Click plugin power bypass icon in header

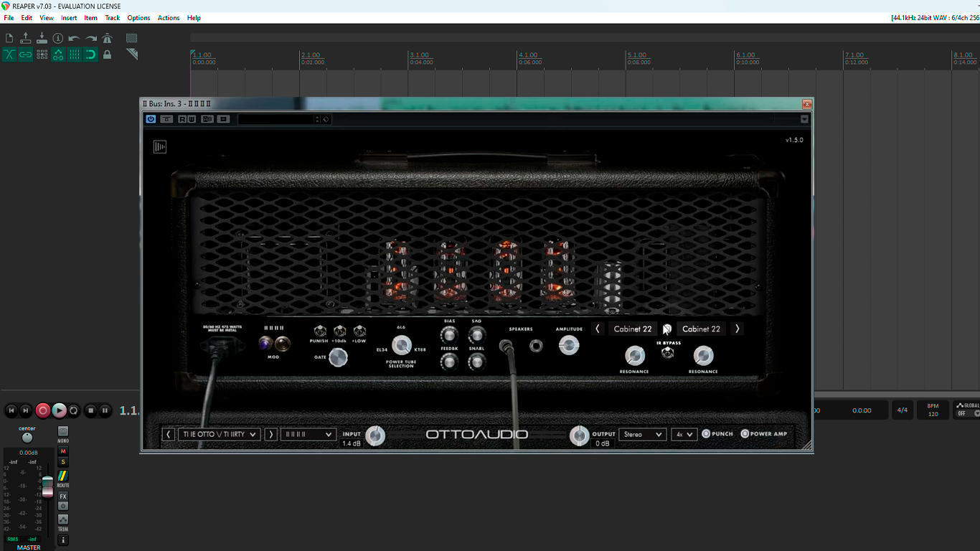(151, 119)
